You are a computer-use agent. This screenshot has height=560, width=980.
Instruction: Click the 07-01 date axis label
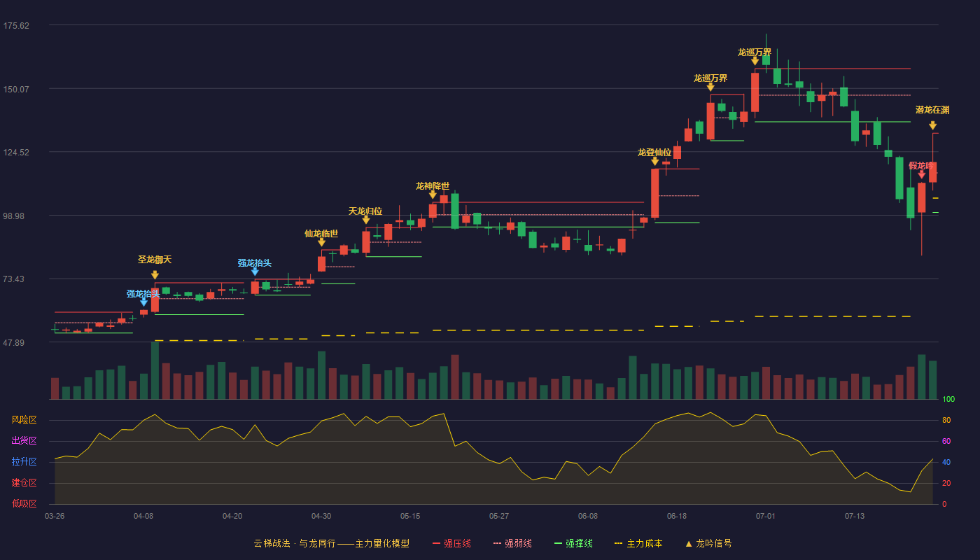coord(766,516)
